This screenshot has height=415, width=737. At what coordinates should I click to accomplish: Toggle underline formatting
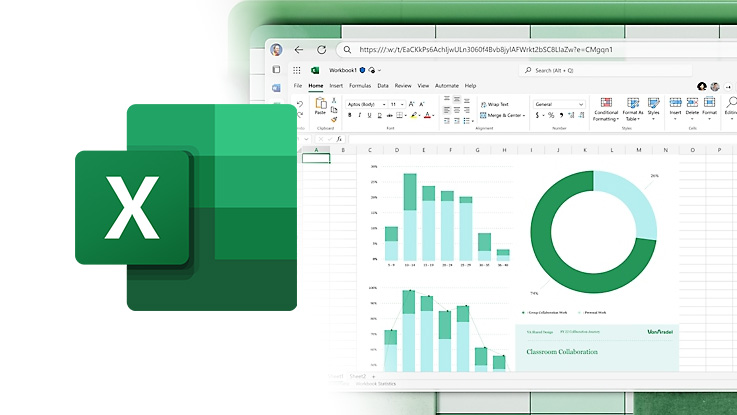point(369,115)
